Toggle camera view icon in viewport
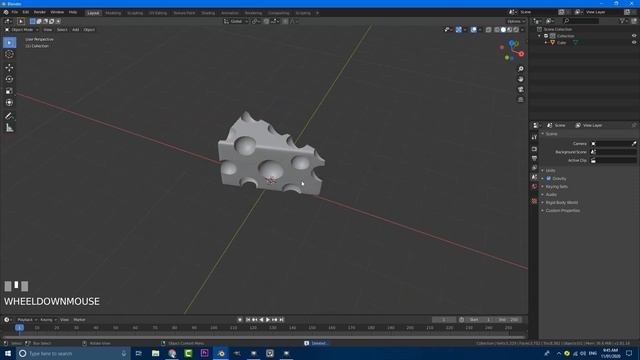640x360 pixels. point(520,89)
